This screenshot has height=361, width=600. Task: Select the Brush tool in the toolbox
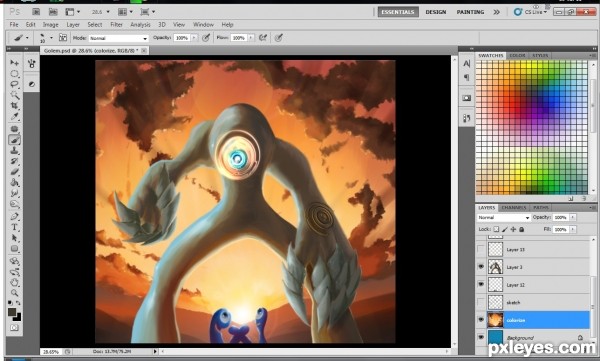pos(15,140)
